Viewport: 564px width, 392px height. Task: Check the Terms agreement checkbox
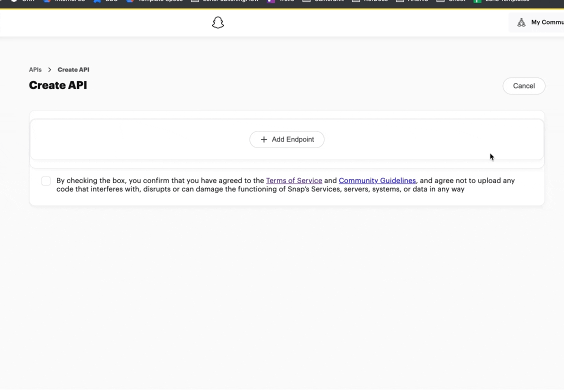click(46, 181)
